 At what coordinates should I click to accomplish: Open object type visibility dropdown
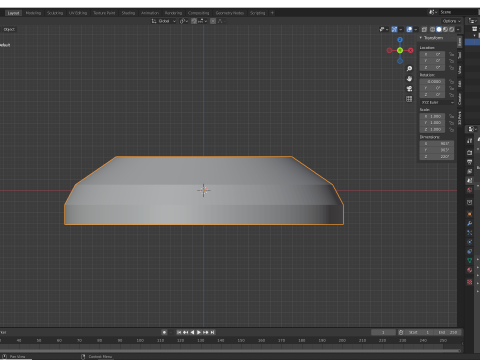point(384,29)
